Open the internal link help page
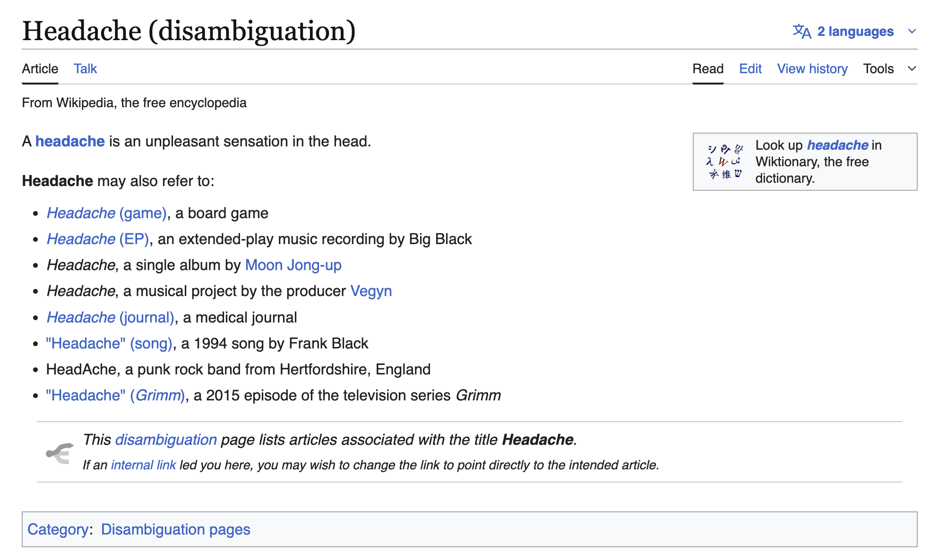This screenshot has height=560, width=930. (x=143, y=465)
